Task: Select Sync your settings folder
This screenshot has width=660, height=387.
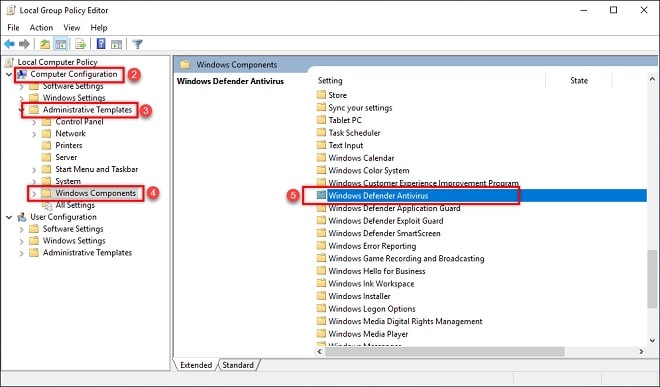Action: point(360,108)
